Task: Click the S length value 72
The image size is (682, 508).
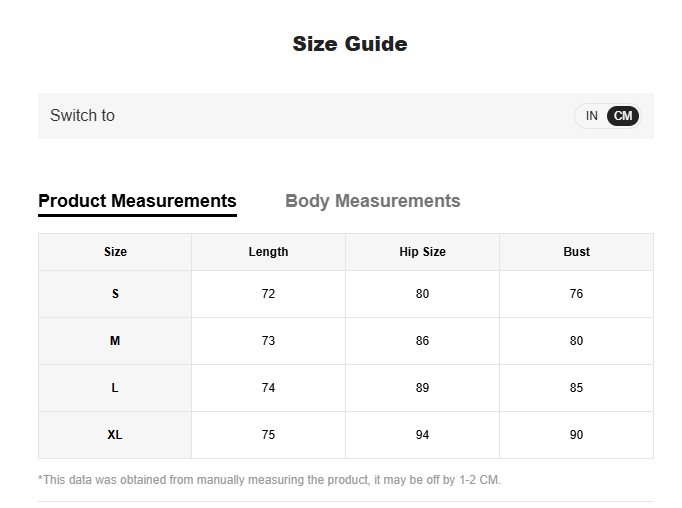Action: coord(268,294)
